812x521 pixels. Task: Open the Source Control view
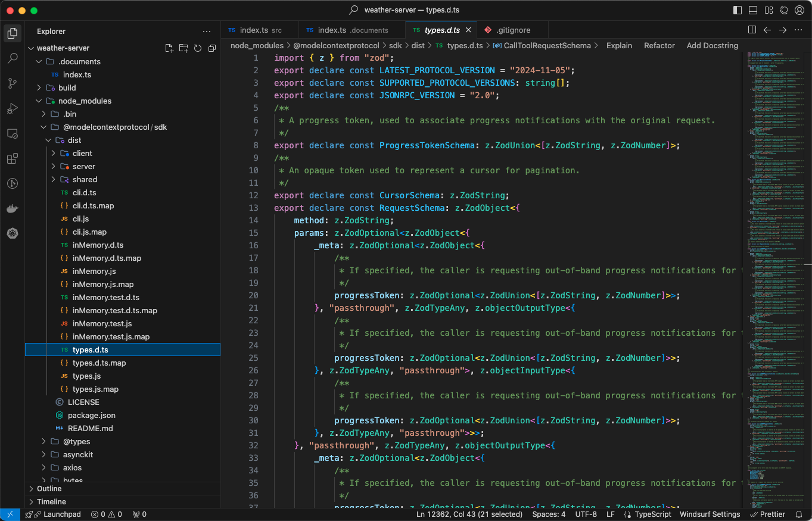click(x=13, y=83)
